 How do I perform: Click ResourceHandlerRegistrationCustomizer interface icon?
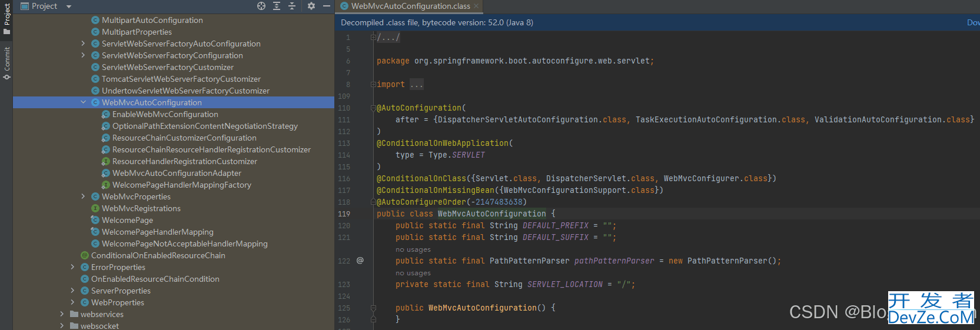[x=106, y=161]
